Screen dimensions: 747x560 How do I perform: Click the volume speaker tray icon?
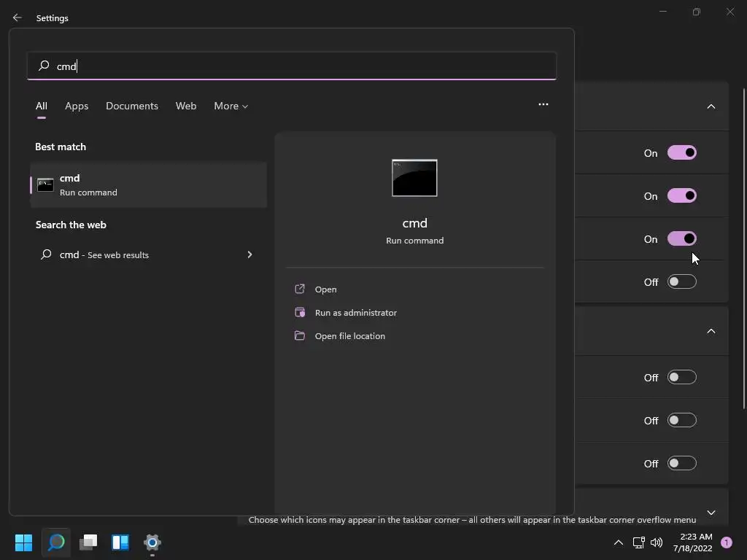(x=657, y=542)
